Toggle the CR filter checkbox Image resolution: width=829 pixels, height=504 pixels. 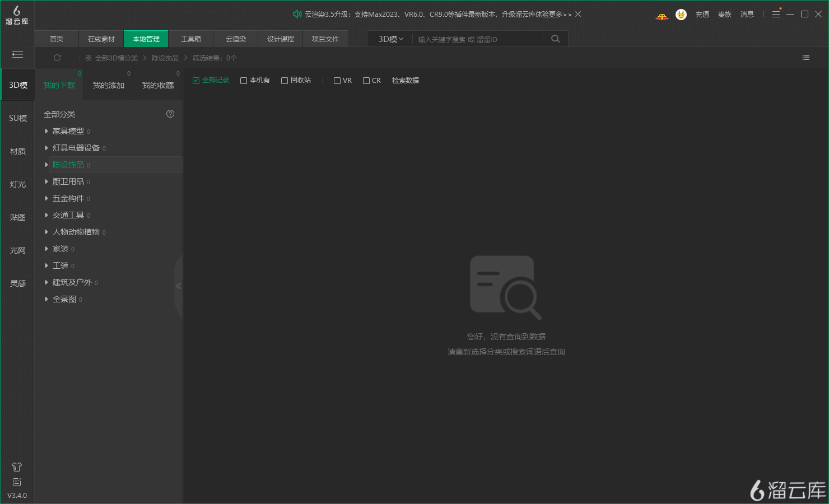pyautogui.click(x=366, y=81)
